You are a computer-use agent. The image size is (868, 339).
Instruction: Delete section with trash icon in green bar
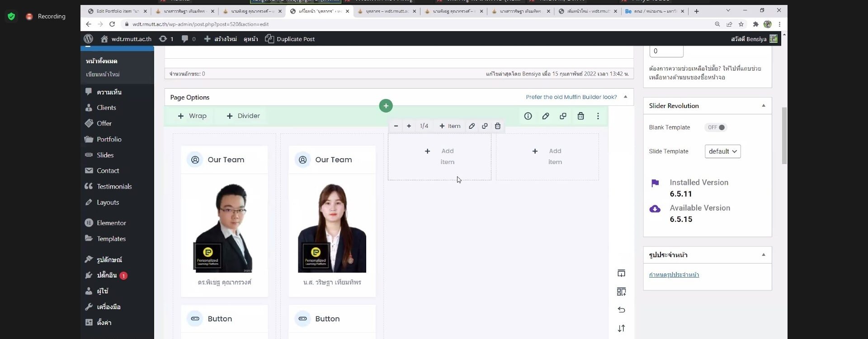[581, 116]
